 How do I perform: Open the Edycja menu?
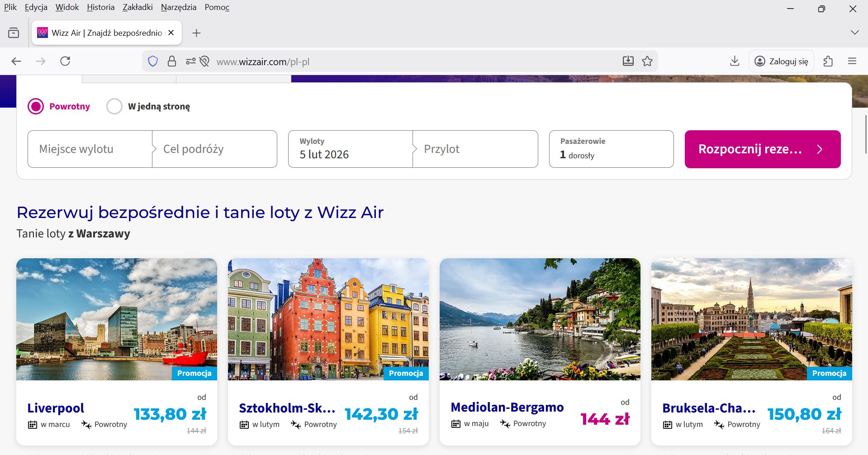[36, 7]
